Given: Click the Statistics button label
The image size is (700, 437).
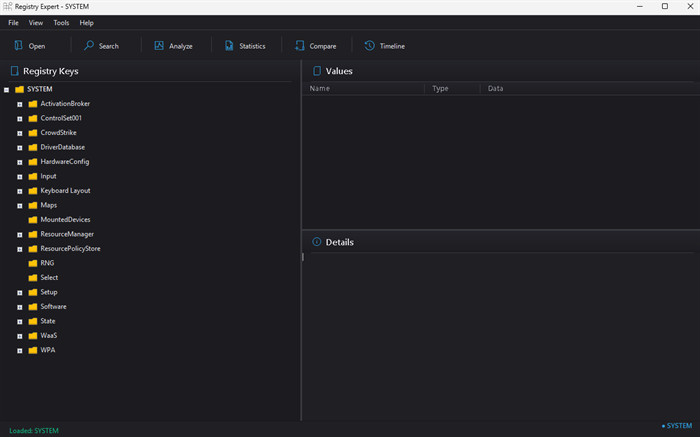Looking at the screenshot, I should click(252, 46).
